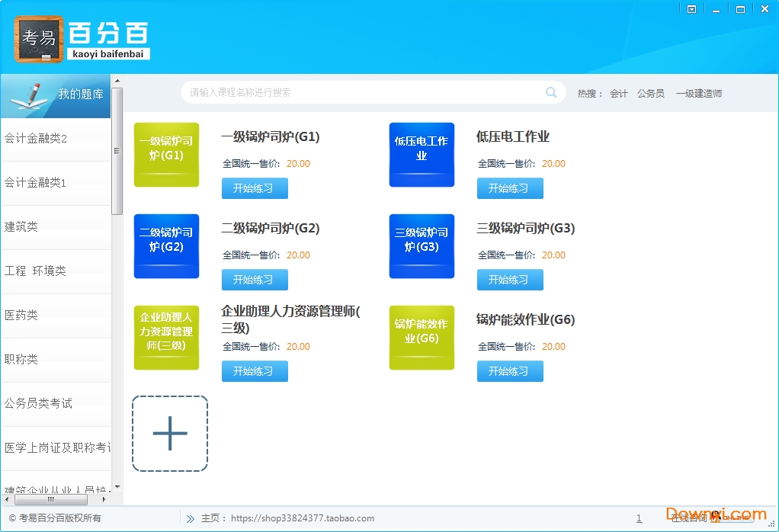Open the 低压电工作业 blue course tile
This screenshot has width=779, height=532.
(422, 155)
